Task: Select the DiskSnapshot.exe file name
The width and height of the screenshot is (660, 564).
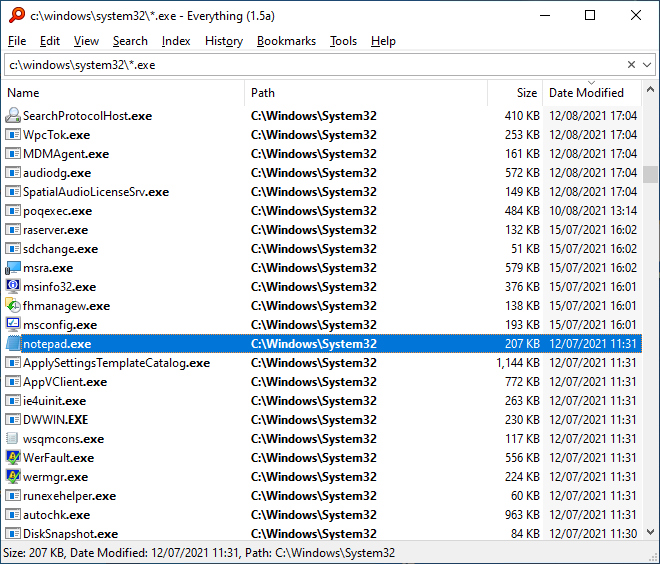Action: (70, 534)
